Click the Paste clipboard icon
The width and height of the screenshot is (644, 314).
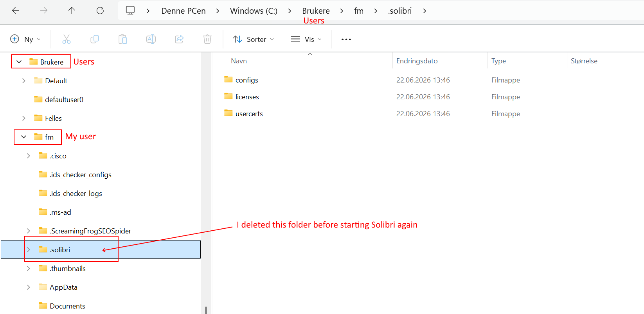coord(123,39)
